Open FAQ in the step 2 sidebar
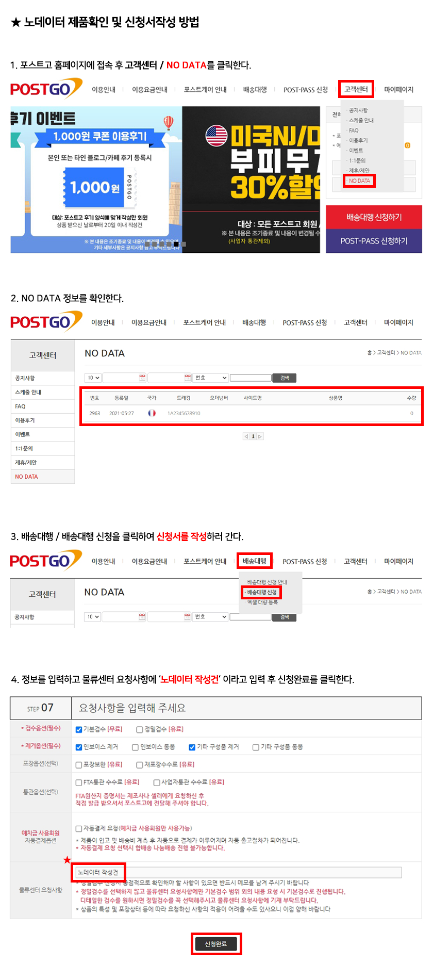Screen dimensions: 433x980 [43, 406]
